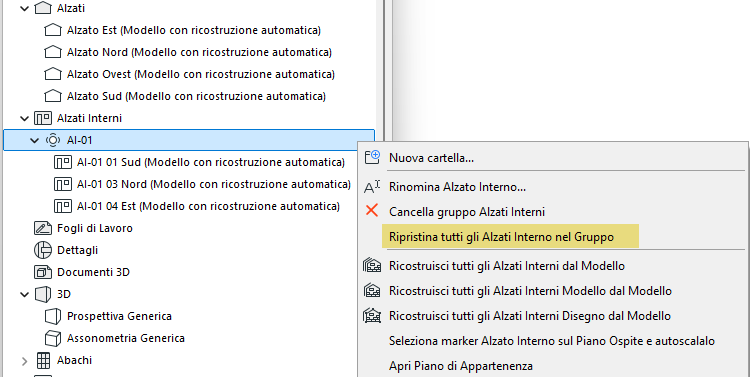Click the Fogli di Lavoro worksheet icon

coord(43,228)
